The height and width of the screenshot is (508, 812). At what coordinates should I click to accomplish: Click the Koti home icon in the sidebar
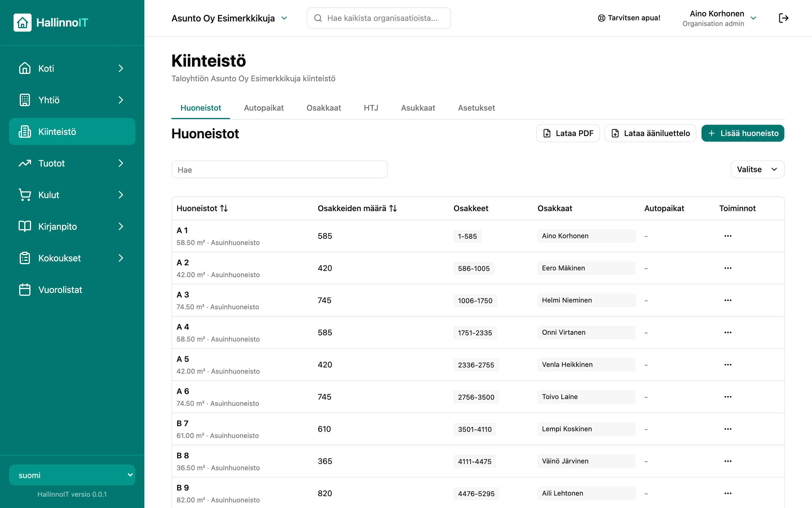point(25,68)
